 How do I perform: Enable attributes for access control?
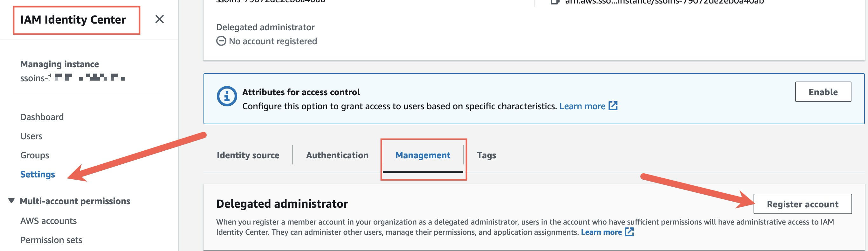tap(823, 92)
